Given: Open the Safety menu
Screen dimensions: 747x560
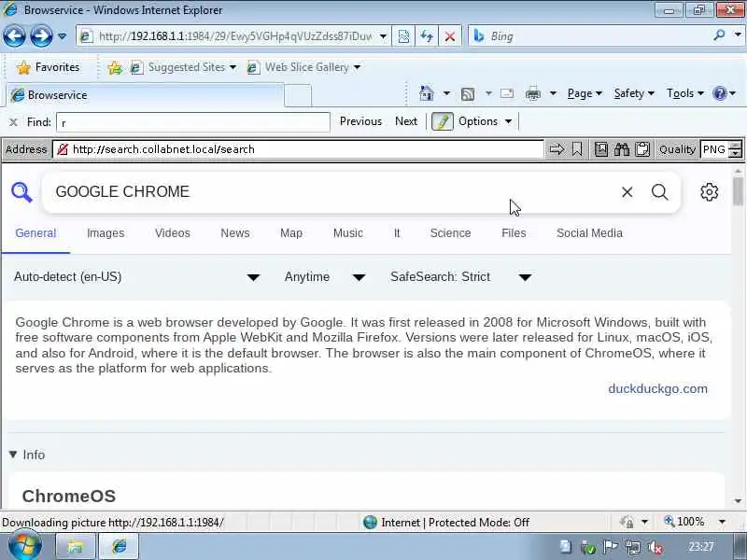Looking at the screenshot, I should click(634, 93).
